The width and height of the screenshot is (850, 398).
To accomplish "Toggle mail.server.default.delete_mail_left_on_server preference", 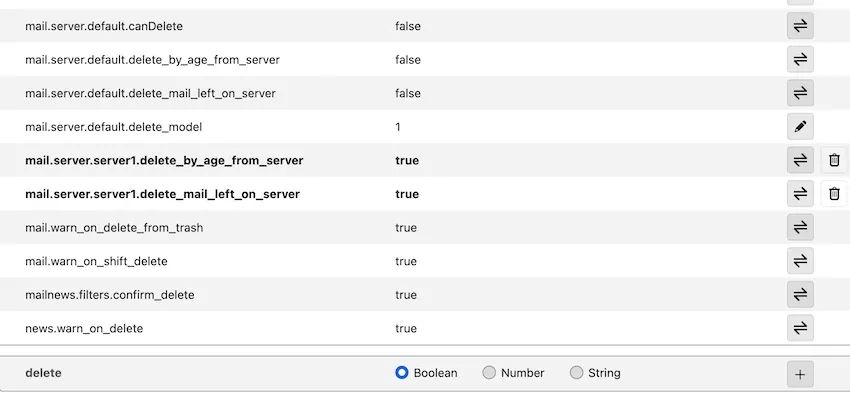I will 800,93.
